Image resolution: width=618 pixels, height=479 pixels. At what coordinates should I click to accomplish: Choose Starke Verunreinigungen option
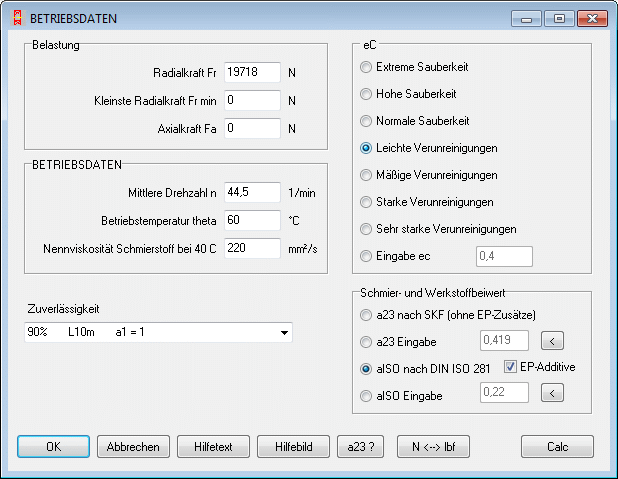click(x=367, y=202)
